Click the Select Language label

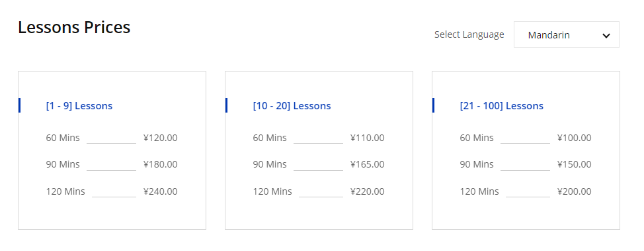[x=469, y=34]
